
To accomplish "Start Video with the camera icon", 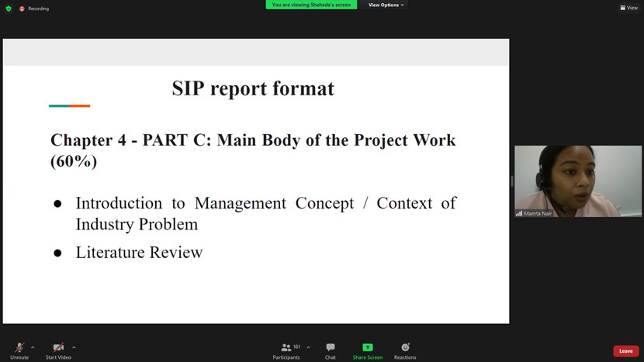I will point(58,351).
